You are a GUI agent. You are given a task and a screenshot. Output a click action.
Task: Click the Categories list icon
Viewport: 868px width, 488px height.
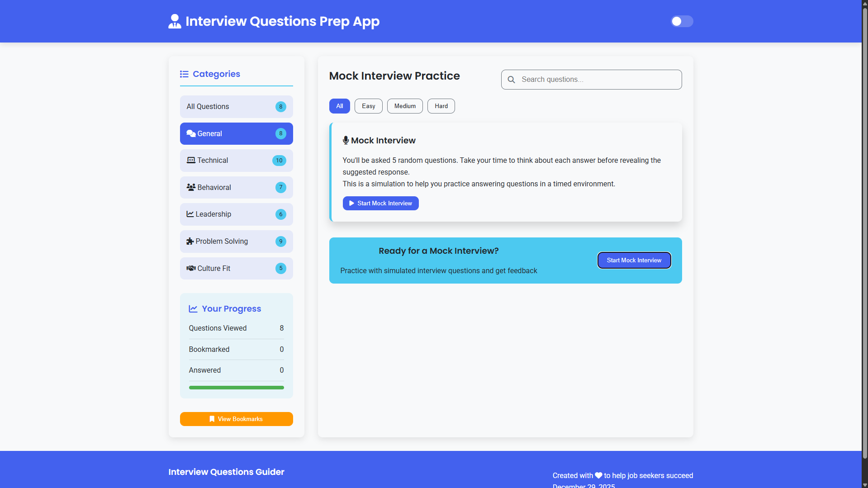pos(184,74)
